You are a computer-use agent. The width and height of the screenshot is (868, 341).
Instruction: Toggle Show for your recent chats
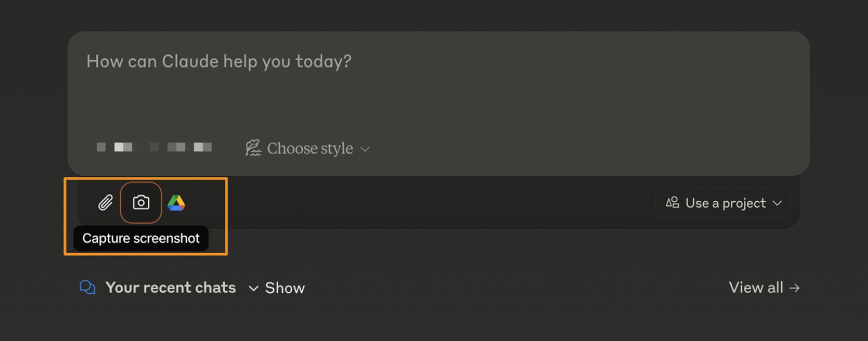pyautogui.click(x=284, y=288)
